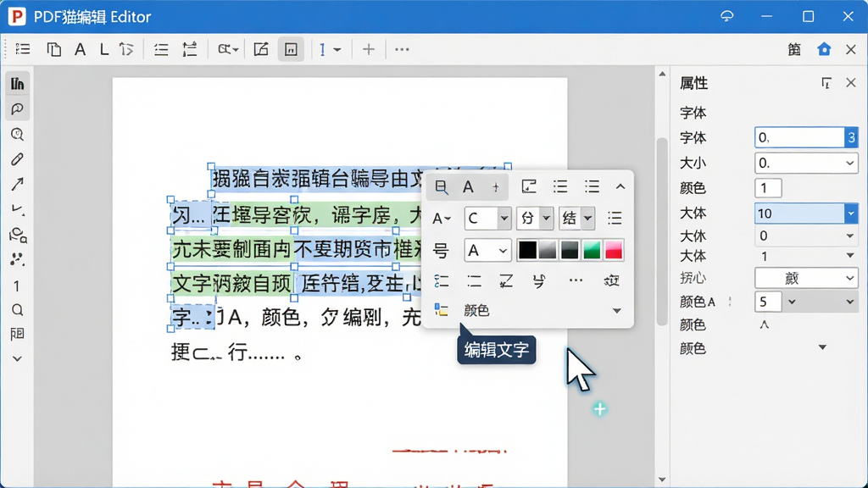868x488 pixels.
Task: Toggle the highlighted page layout toolbar button
Action: [291, 49]
